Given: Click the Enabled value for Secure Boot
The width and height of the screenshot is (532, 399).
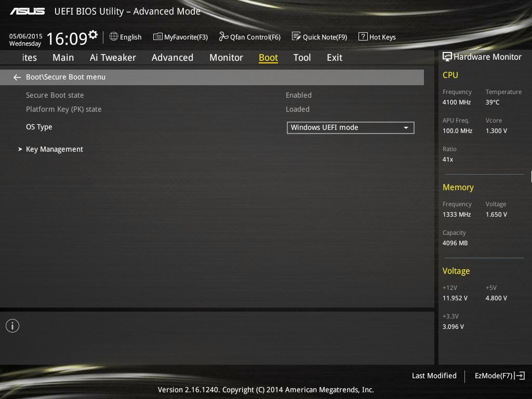Looking at the screenshot, I should tap(299, 96).
